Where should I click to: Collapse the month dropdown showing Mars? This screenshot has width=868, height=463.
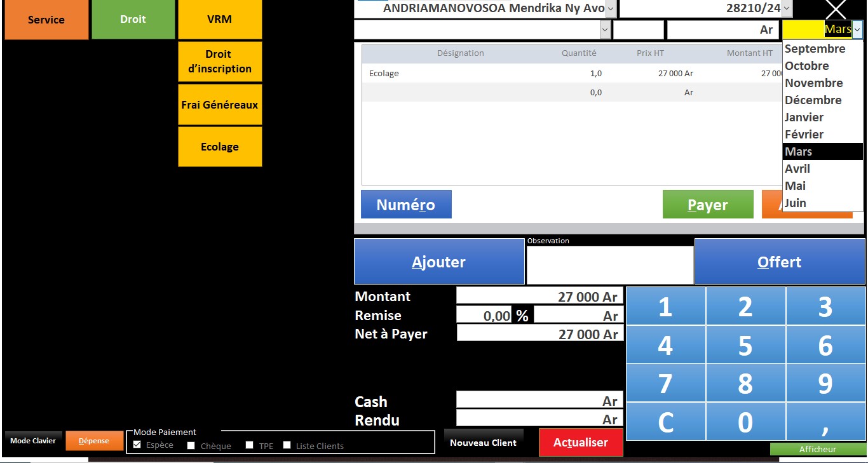point(857,29)
